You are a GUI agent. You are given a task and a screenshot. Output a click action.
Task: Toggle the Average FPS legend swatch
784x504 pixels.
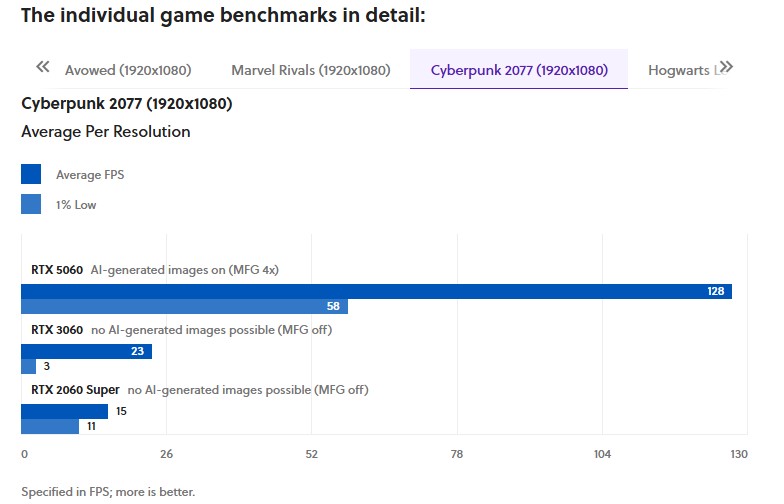(x=31, y=174)
